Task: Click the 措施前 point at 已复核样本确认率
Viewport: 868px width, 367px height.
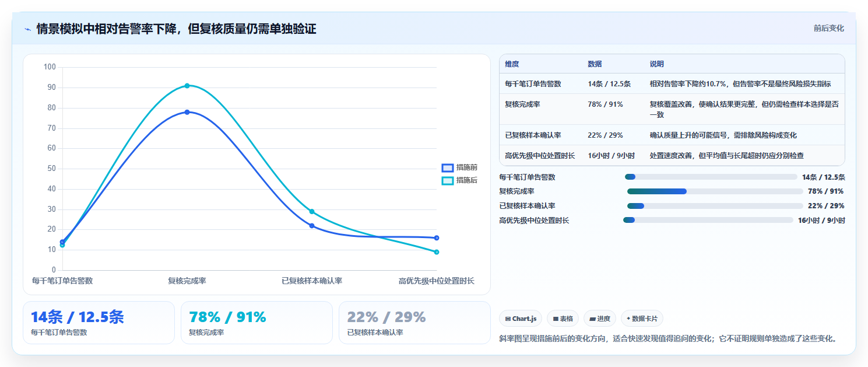Action: pos(312,226)
